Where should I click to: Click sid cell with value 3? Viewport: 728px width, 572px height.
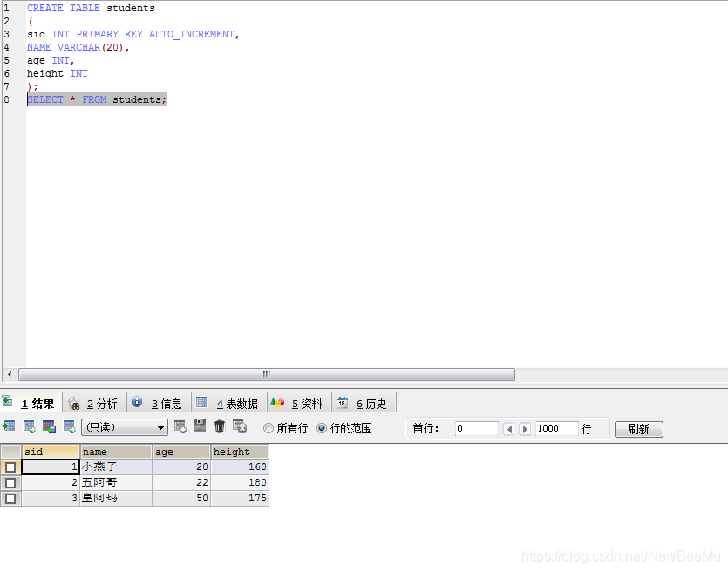(51, 498)
